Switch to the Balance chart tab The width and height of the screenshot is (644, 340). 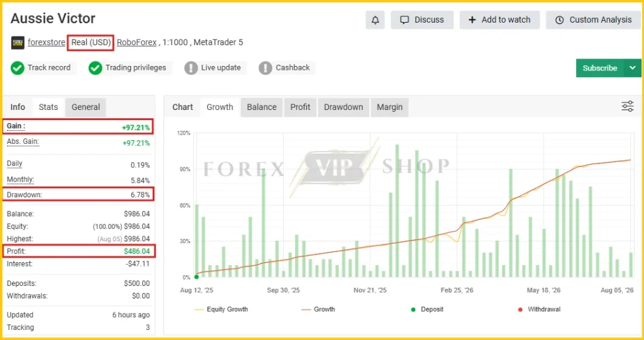click(262, 107)
